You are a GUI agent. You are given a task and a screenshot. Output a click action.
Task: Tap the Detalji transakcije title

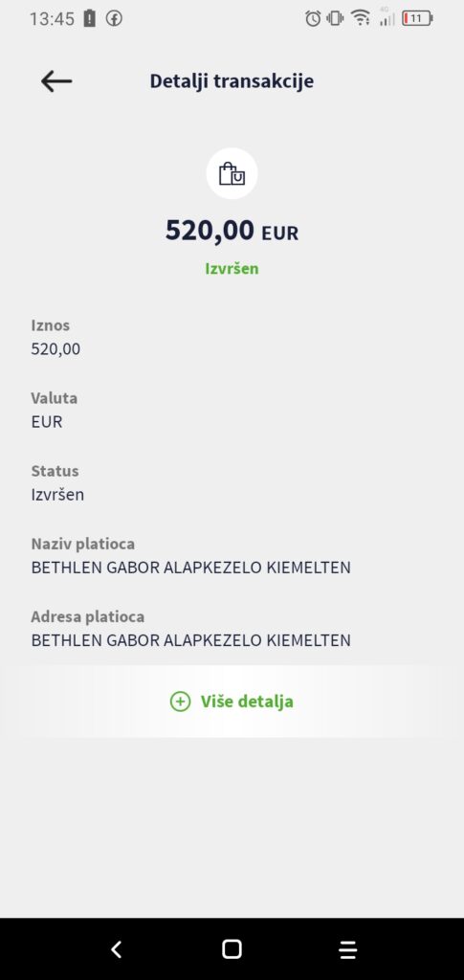click(x=232, y=81)
